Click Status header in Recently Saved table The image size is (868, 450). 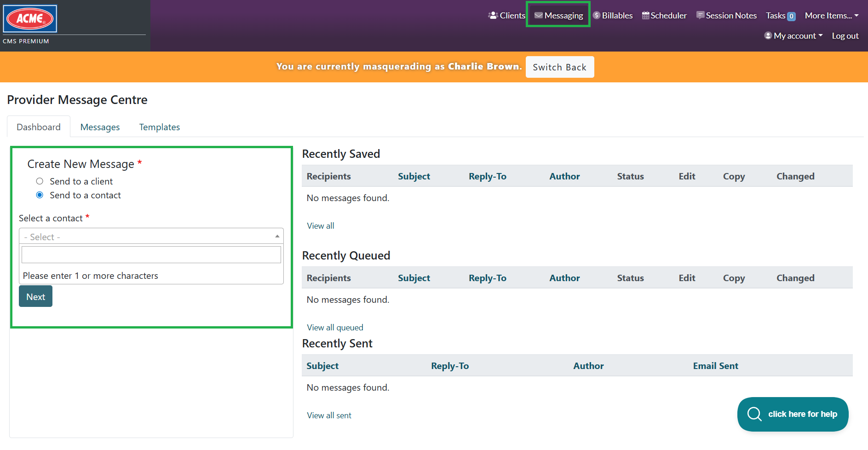631,176
